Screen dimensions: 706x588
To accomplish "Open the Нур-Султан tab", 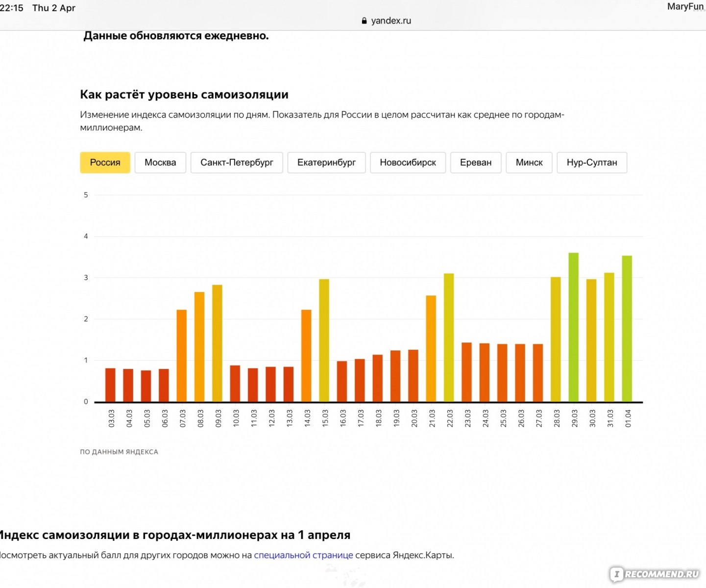I will (592, 163).
